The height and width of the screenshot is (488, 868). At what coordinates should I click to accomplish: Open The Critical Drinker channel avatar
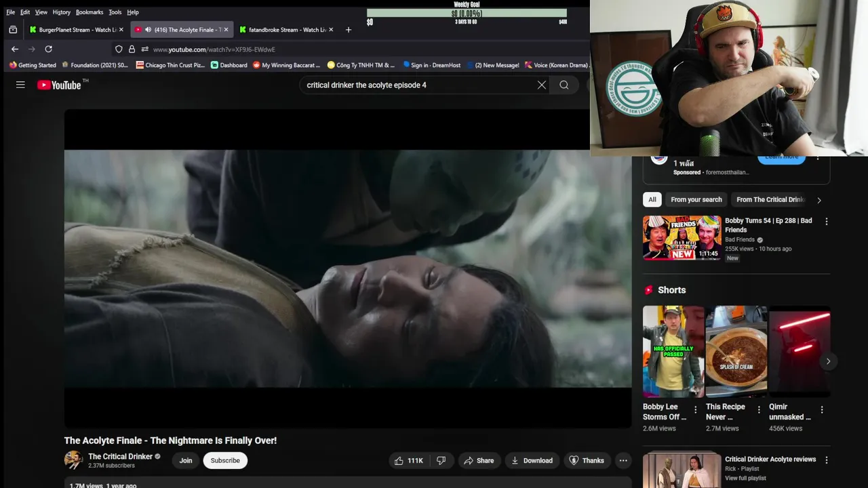coord(73,460)
